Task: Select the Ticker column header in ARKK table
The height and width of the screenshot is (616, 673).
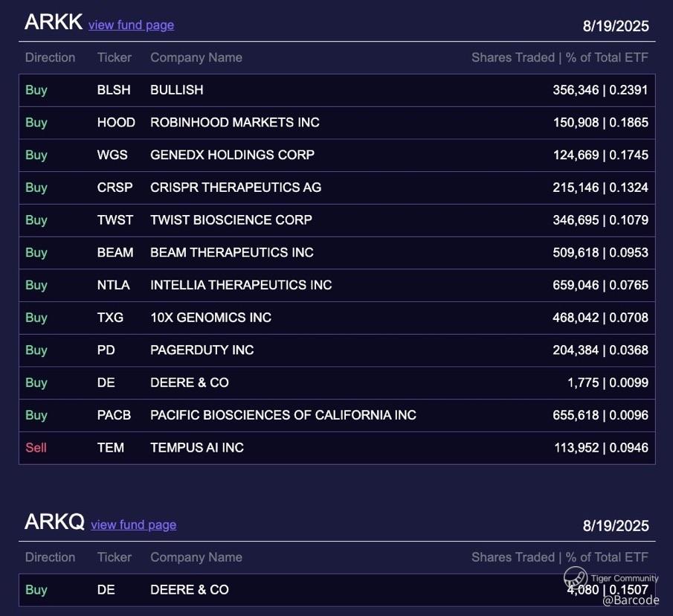Action: click(114, 57)
